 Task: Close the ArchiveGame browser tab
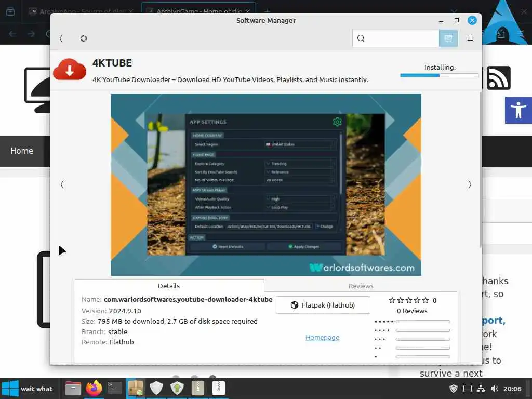pyautogui.click(x=248, y=11)
